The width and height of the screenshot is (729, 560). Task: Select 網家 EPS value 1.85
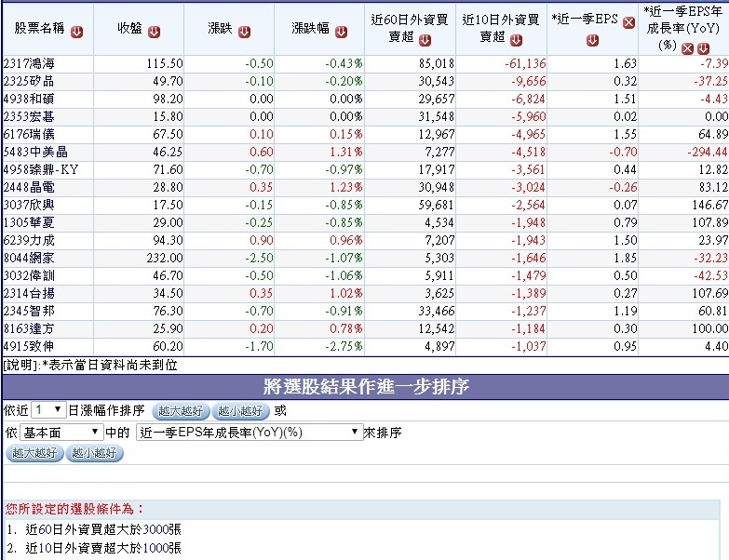[626, 258]
